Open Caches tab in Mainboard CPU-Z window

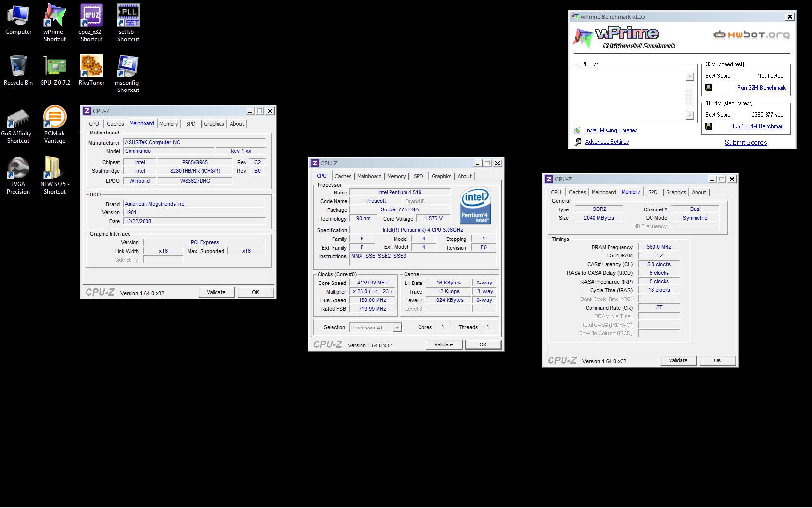(x=115, y=124)
